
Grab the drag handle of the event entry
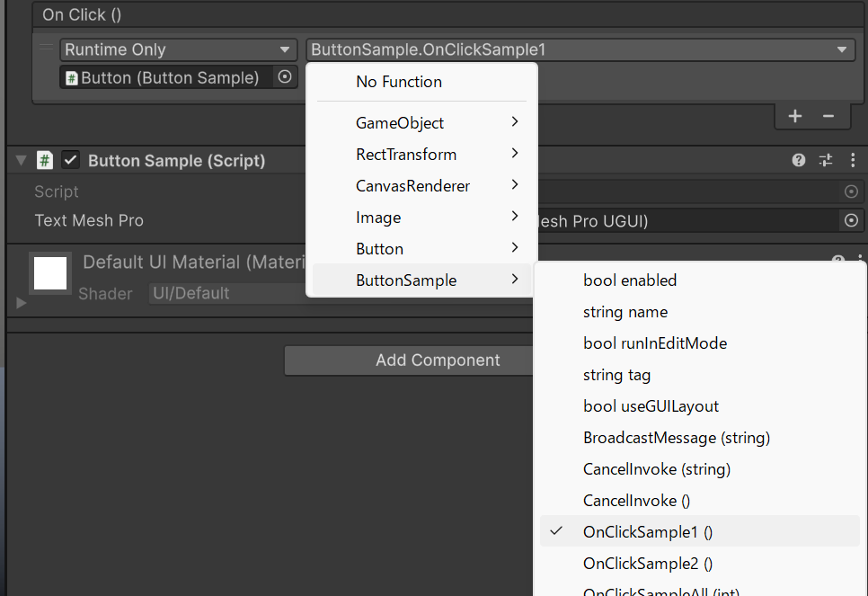(47, 49)
